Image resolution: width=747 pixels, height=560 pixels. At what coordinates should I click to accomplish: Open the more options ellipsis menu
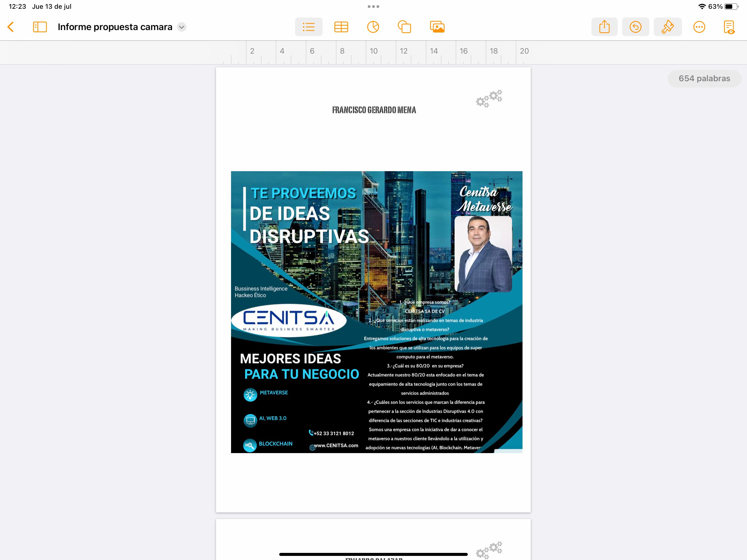tap(699, 27)
